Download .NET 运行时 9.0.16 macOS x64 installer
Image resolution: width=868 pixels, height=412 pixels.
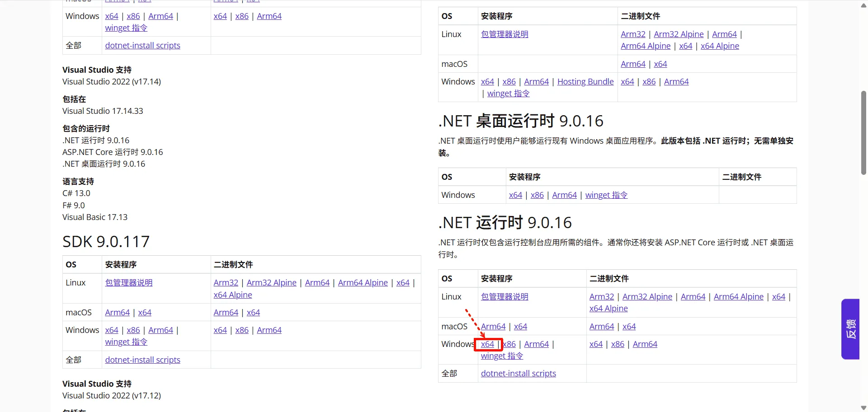coord(520,327)
